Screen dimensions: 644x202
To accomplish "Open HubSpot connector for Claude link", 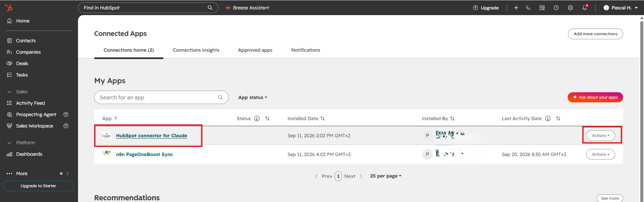I will pos(152,136).
